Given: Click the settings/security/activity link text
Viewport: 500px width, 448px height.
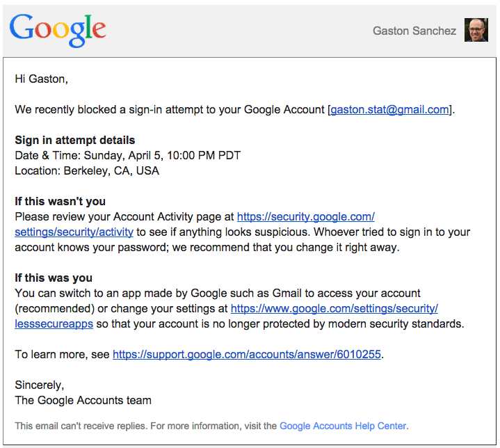Looking at the screenshot, I should pos(74,232).
